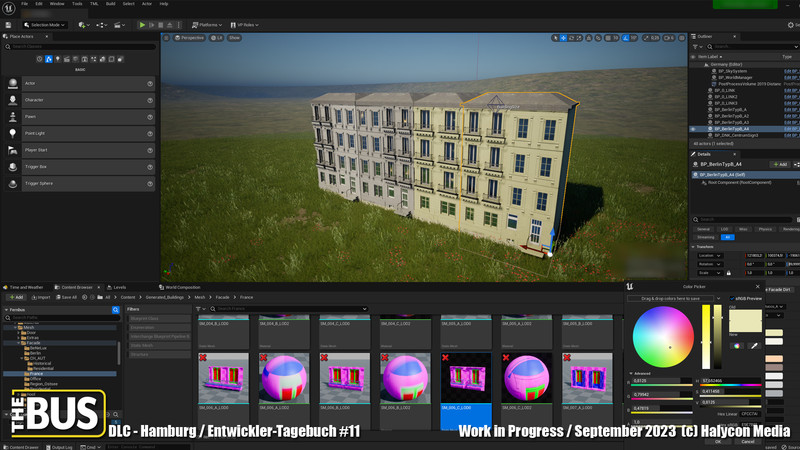Image resolution: width=800 pixels, height=450 pixels.
Task: Click inside the color wheel
Action: tap(664, 338)
